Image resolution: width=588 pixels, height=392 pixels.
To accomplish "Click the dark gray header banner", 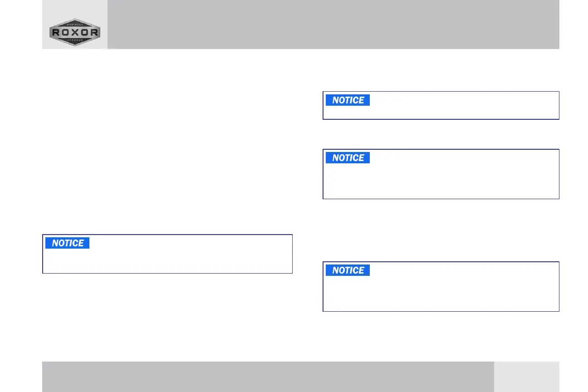I will pos(333,24).
